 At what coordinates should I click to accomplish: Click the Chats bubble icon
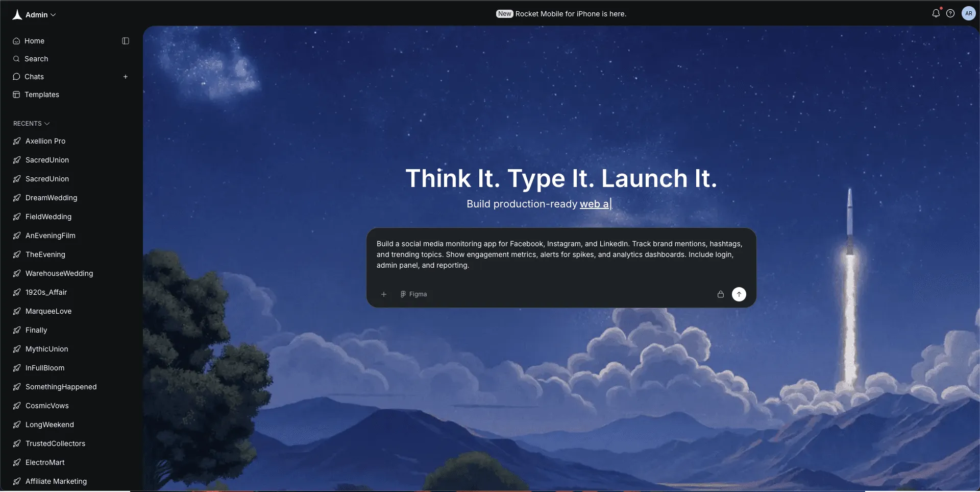[16, 77]
